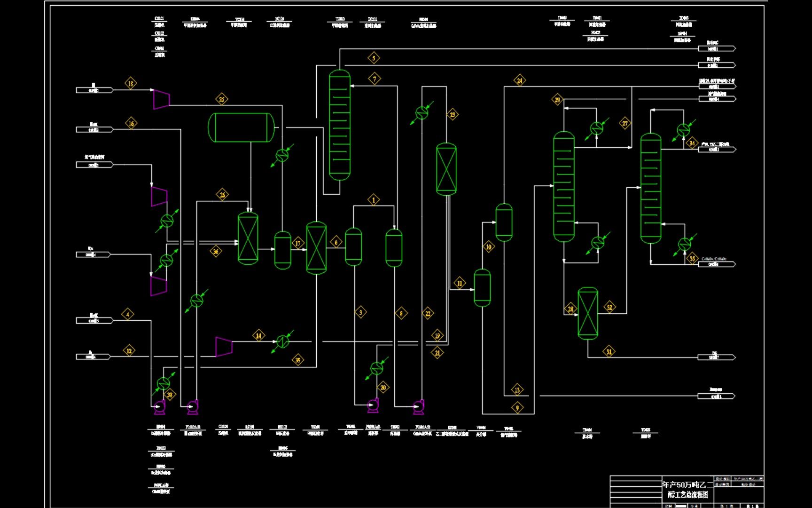
Task: Select stream number 26 diamond tag
Action: [222, 194]
